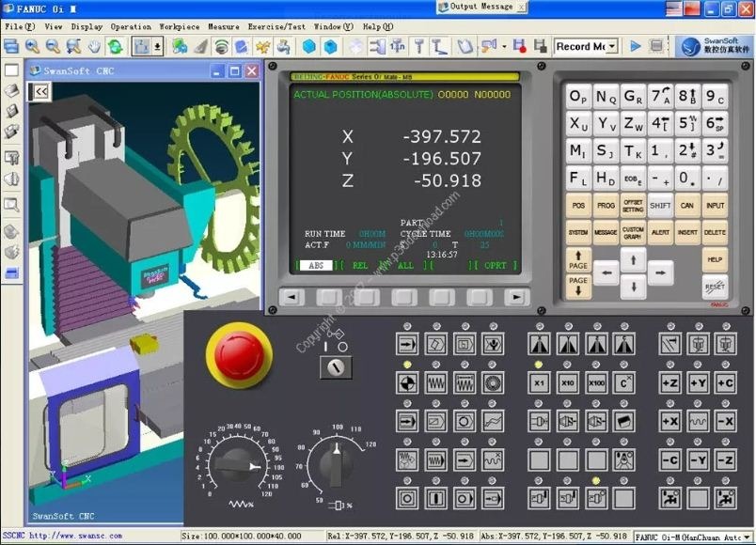Click the Abs coordinates readout in status bar
756x545 pixels.
pos(554,537)
